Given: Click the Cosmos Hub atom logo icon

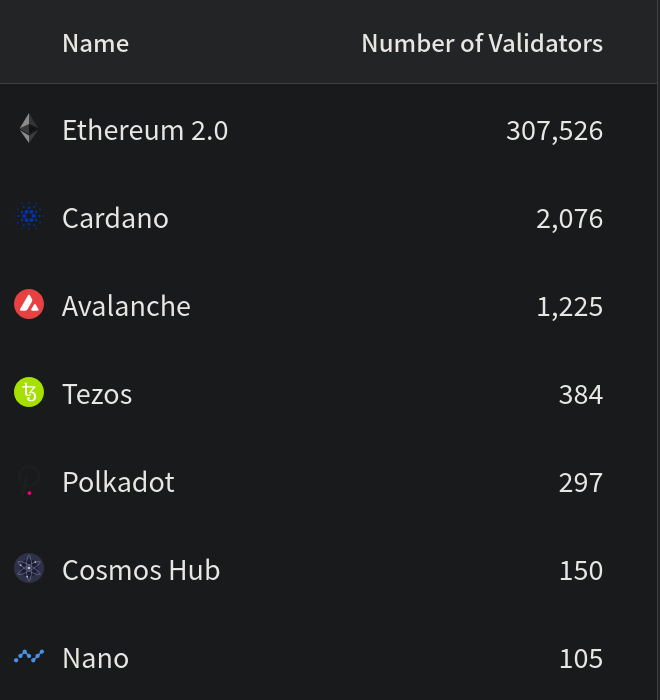Looking at the screenshot, I should point(29,569).
